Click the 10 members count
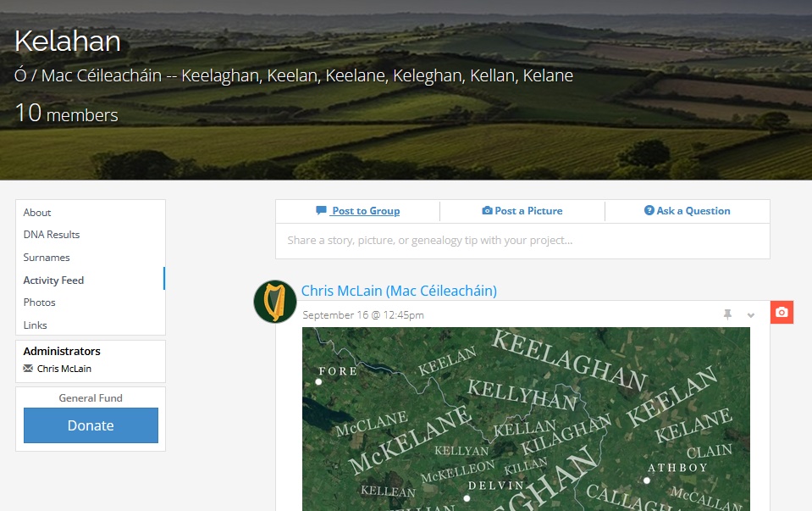This screenshot has width=812, height=511. pos(66,114)
